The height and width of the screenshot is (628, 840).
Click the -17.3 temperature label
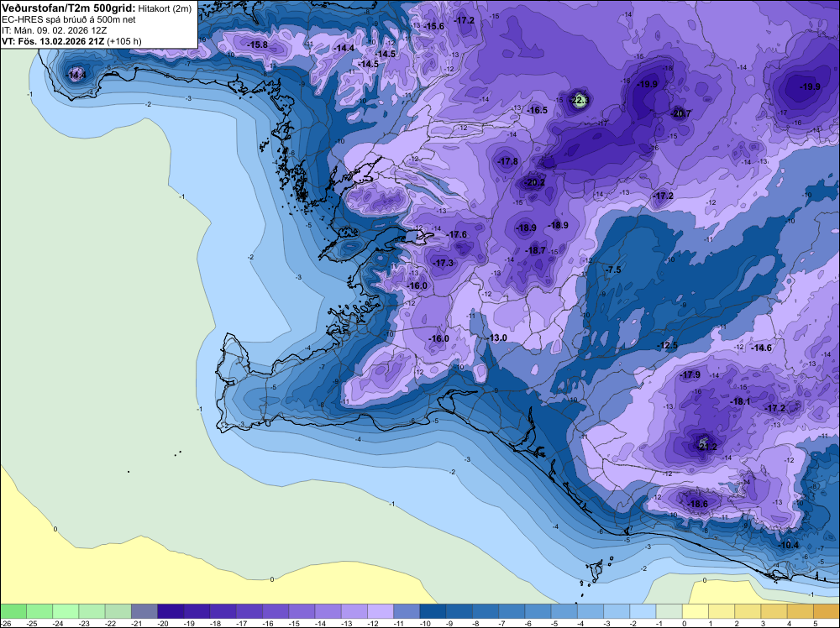coord(443,264)
